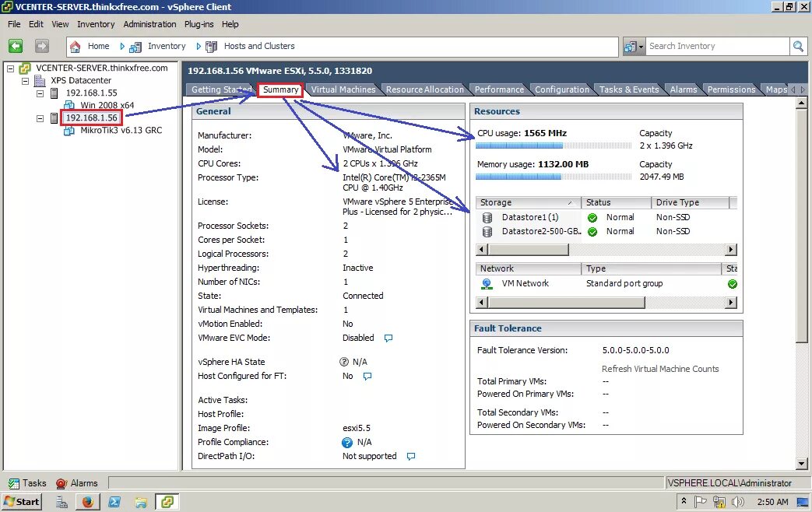Click the magnifier search button
Screen dimensions: 812x512
pyautogui.click(x=798, y=47)
